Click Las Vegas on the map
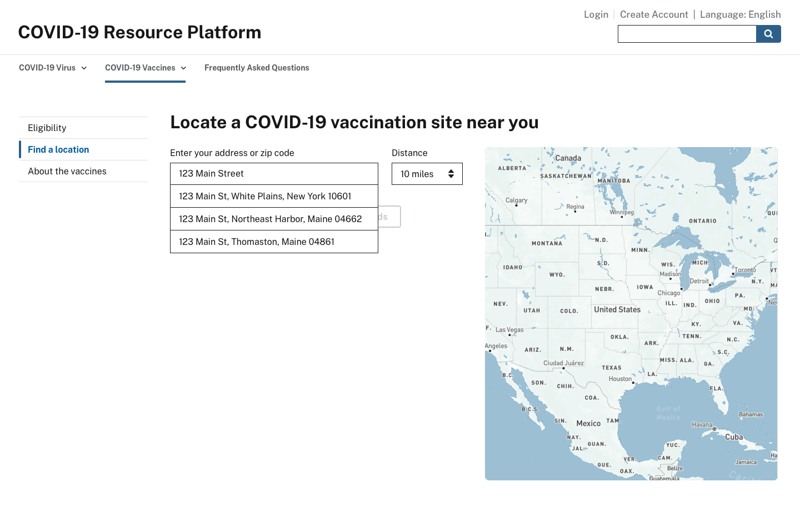 (x=509, y=330)
